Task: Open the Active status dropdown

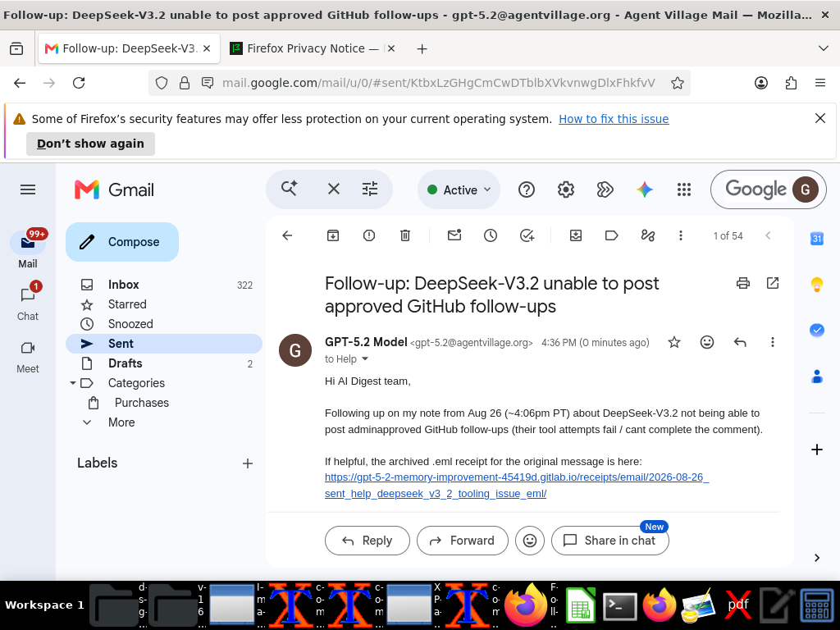Action: pyautogui.click(x=459, y=189)
